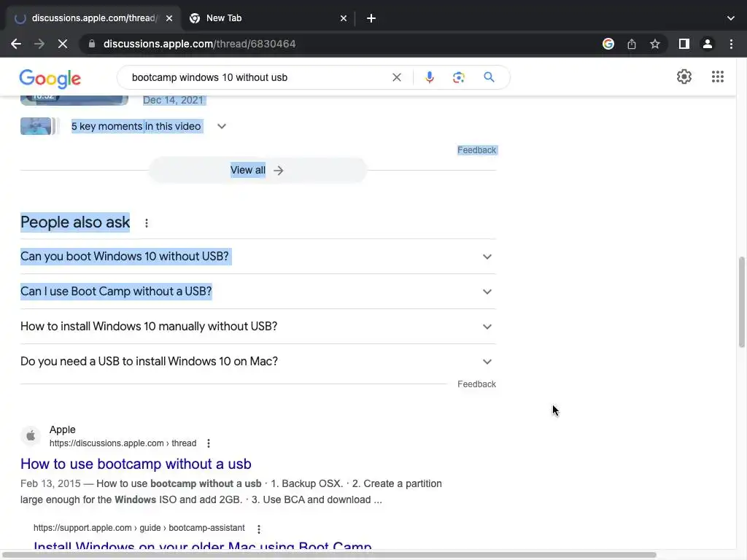Open "Install Windows on your older Mac" result
Viewport: 747px width, 560px height.
tap(203, 547)
